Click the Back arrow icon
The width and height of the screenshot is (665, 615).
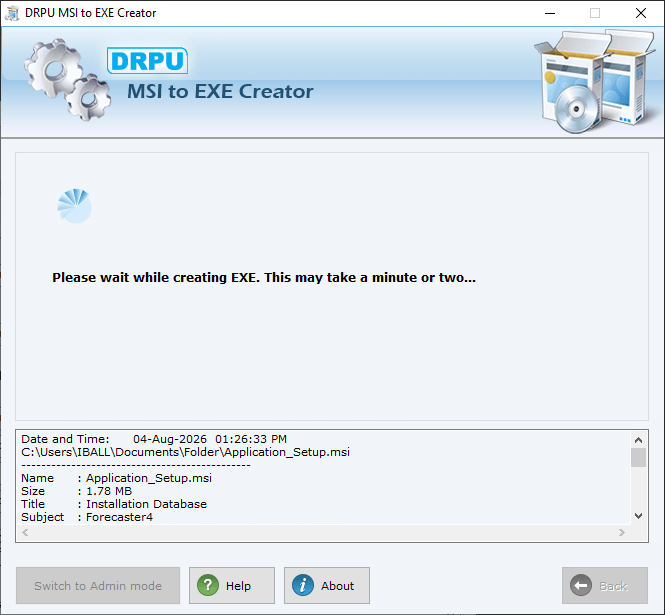(581, 585)
